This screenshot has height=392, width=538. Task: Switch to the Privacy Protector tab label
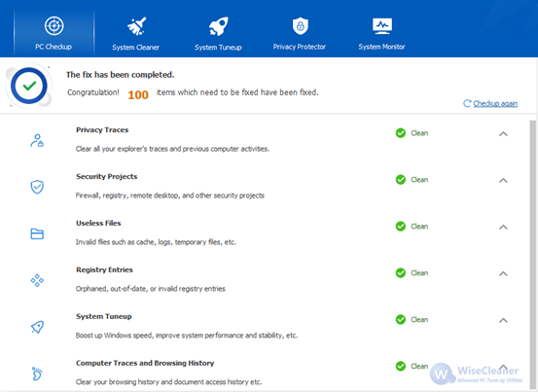[300, 47]
